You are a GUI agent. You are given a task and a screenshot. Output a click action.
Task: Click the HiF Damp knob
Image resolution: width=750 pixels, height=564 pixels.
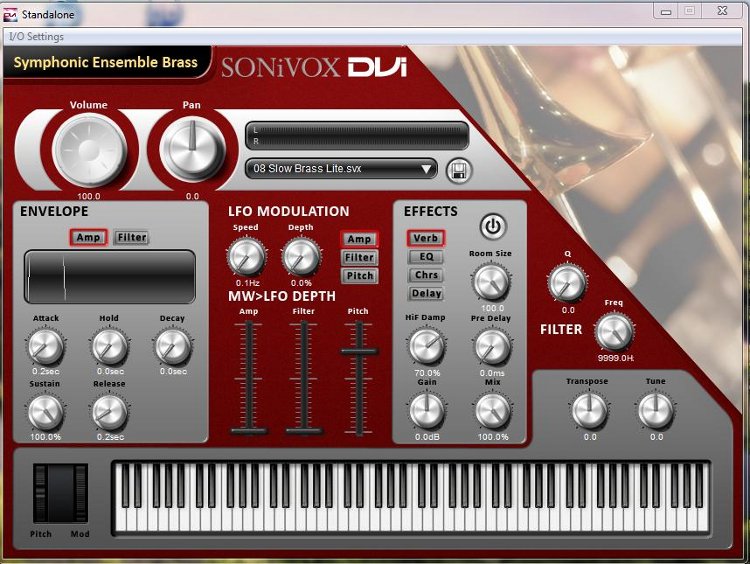pos(426,346)
